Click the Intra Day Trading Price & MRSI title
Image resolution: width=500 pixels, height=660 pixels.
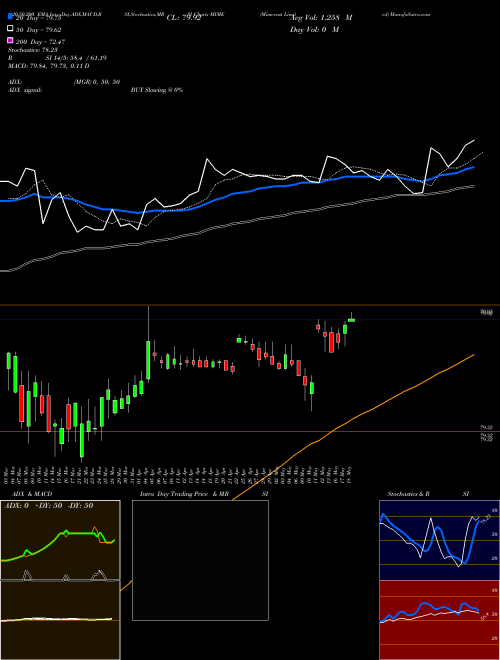point(204,494)
